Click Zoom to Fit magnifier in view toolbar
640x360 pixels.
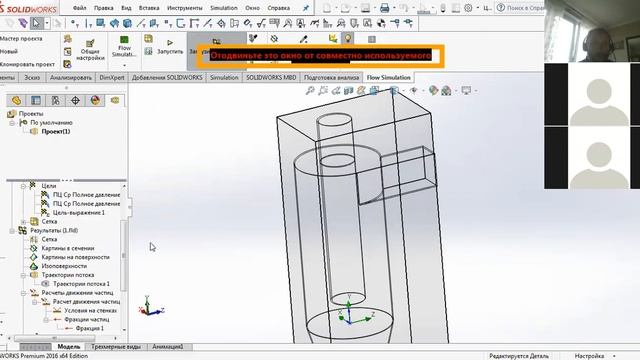(310, 91)
